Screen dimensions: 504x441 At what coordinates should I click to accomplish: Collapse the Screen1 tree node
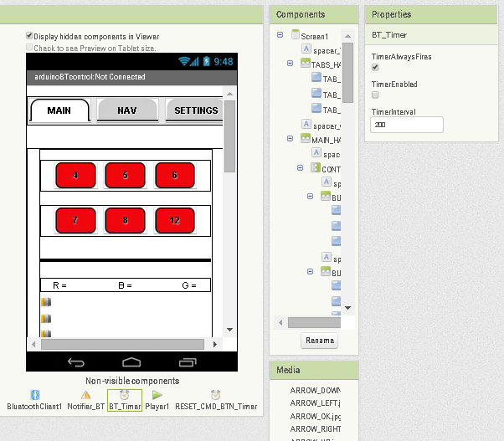coord(280,34)
